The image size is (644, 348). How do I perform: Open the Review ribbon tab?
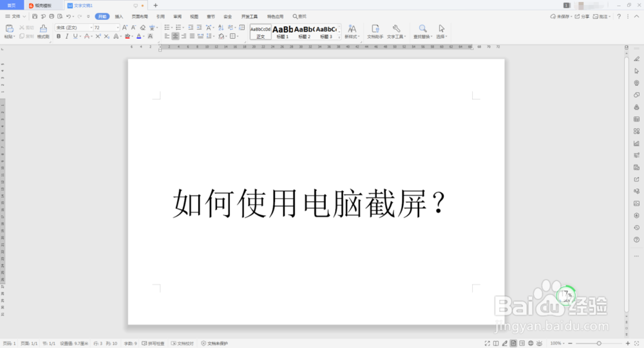coord(178,17)
